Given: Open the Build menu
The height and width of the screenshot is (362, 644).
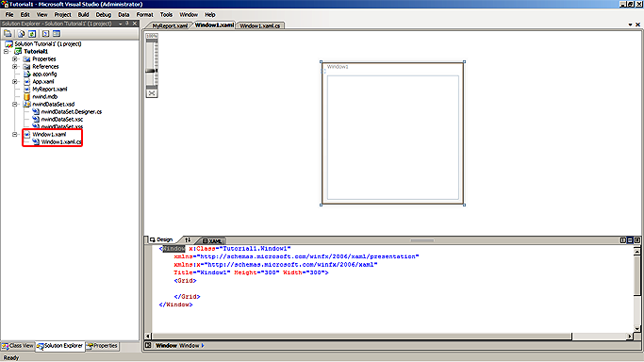Looking at the screenshot, I should pos(83,15).
